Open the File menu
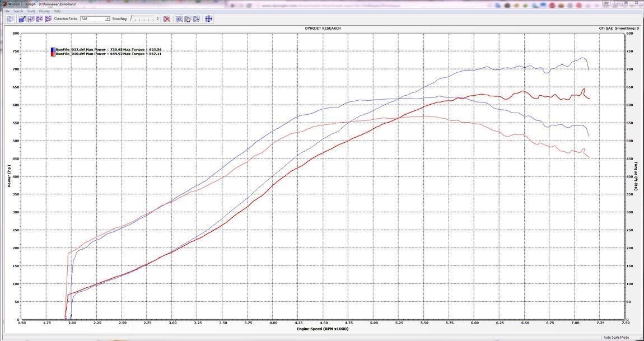 pyautogui.click(x=7, y=11)
